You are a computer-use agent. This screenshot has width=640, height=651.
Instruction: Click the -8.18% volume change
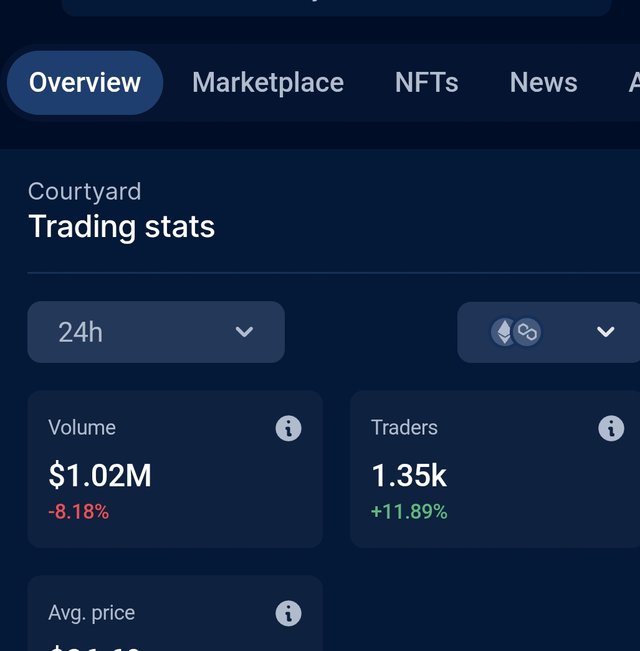tap(78, 512)
